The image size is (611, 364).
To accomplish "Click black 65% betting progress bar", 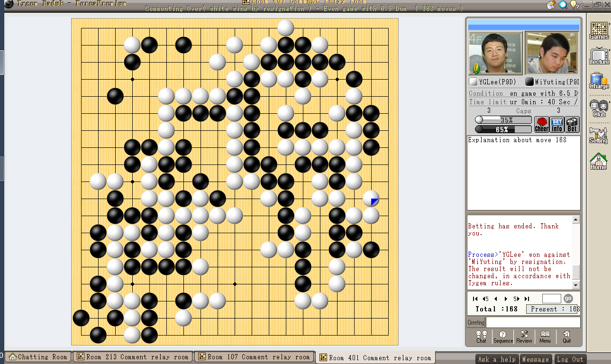I will (503, 129).
